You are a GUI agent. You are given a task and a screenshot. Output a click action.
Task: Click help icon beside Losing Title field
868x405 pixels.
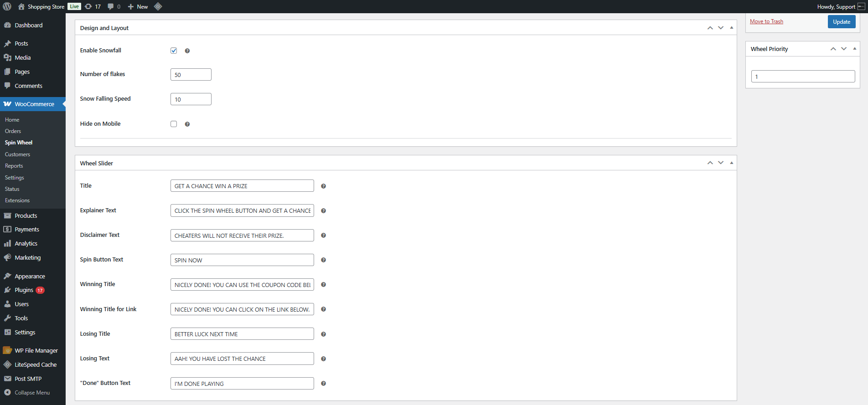[323, 334]
